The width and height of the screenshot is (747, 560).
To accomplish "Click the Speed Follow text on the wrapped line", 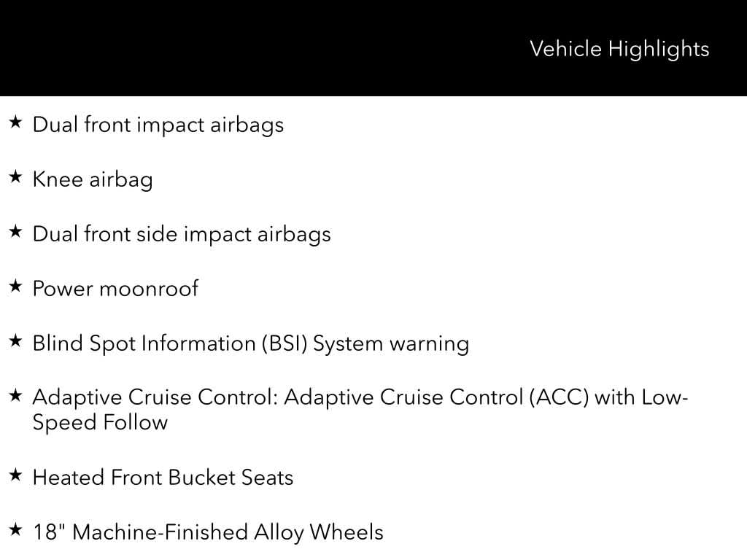I will [x=100, y=422].
